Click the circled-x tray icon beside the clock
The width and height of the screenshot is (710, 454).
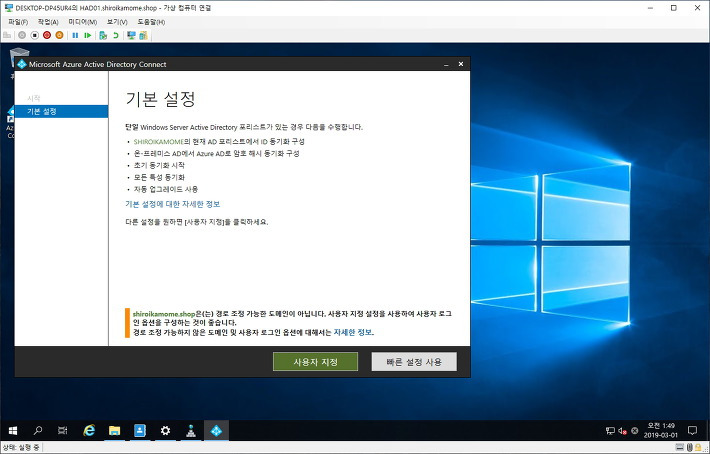[x=635, y=431]
